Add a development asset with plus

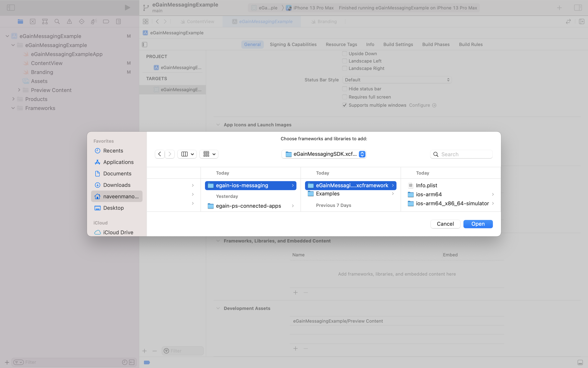pyautogui.click(x=295, y=349)
